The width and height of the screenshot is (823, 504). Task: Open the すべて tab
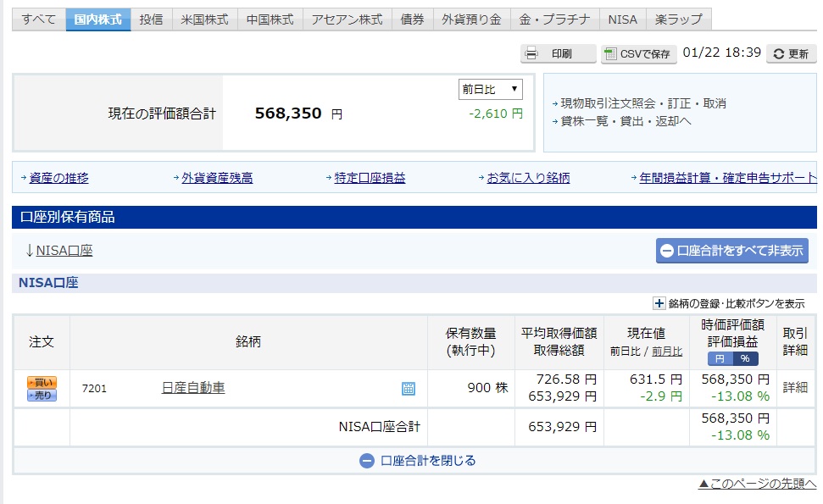click(x=39, y=20)
